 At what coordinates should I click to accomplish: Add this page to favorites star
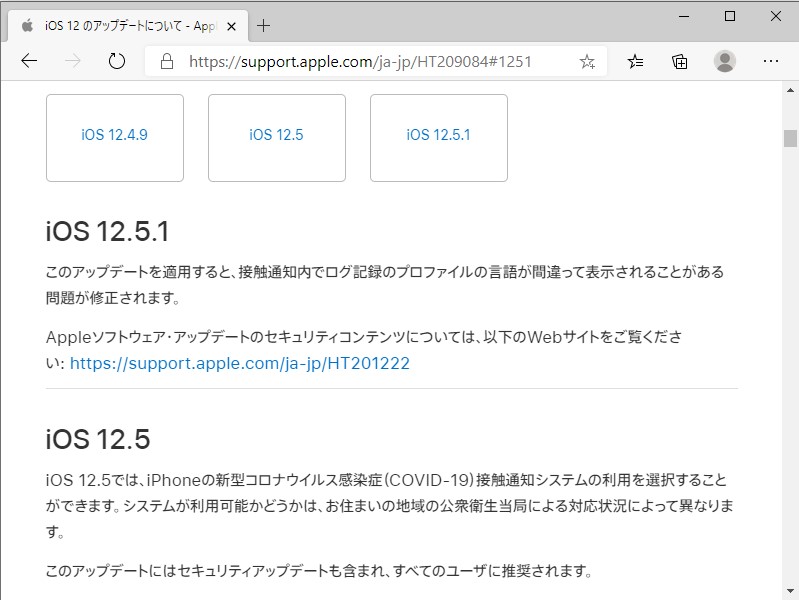587,62
